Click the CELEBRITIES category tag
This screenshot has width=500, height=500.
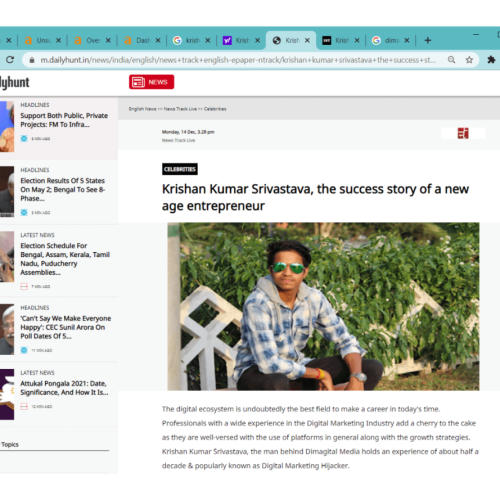tap(180, 169)
